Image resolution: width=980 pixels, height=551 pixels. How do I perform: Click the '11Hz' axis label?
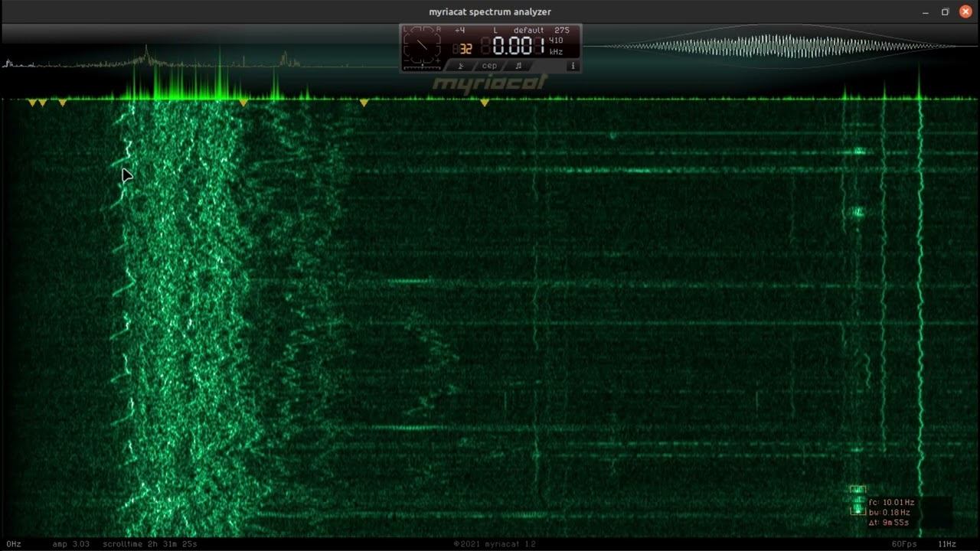[947, 544]
